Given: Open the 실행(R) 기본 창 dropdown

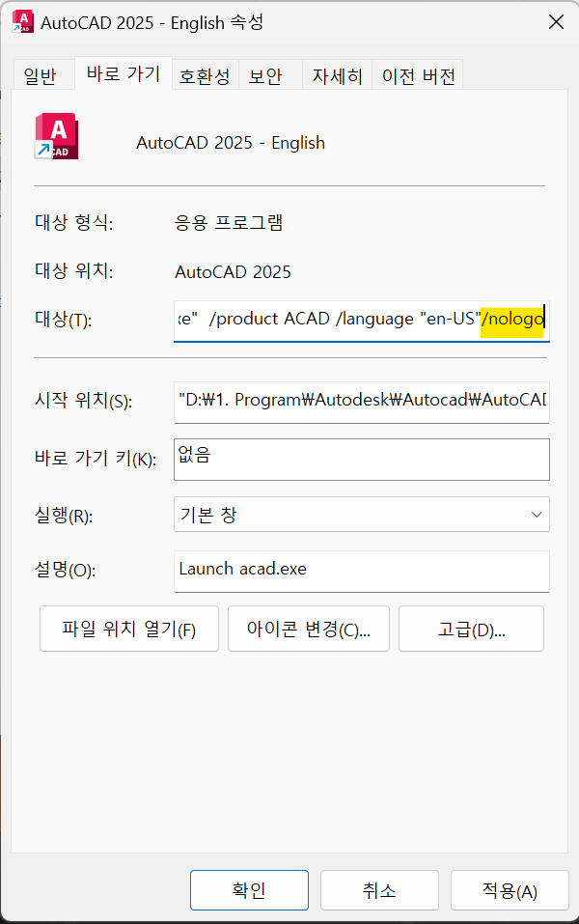Looking at the screenshot, I should (x=362, y=515).
